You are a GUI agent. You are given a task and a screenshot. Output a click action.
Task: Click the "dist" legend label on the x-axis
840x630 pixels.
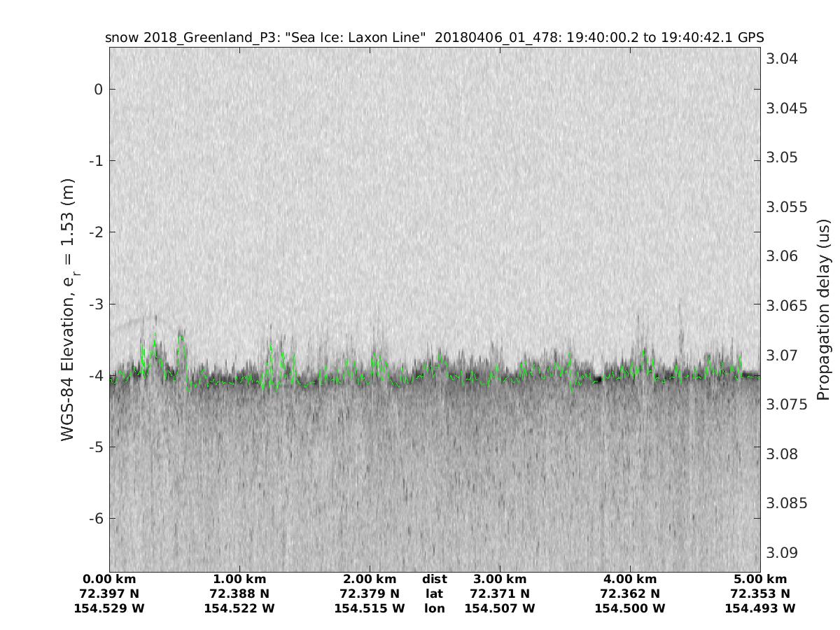(435, 579)
